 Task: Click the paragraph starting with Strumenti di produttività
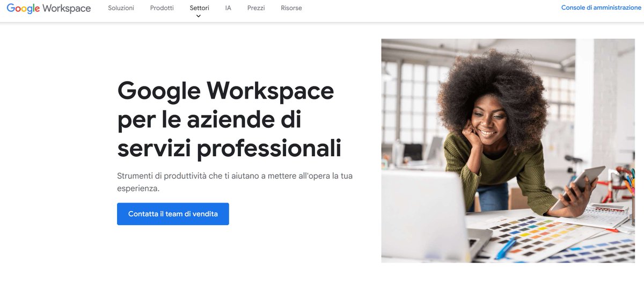pyautogui.click(x=235, y=182)
